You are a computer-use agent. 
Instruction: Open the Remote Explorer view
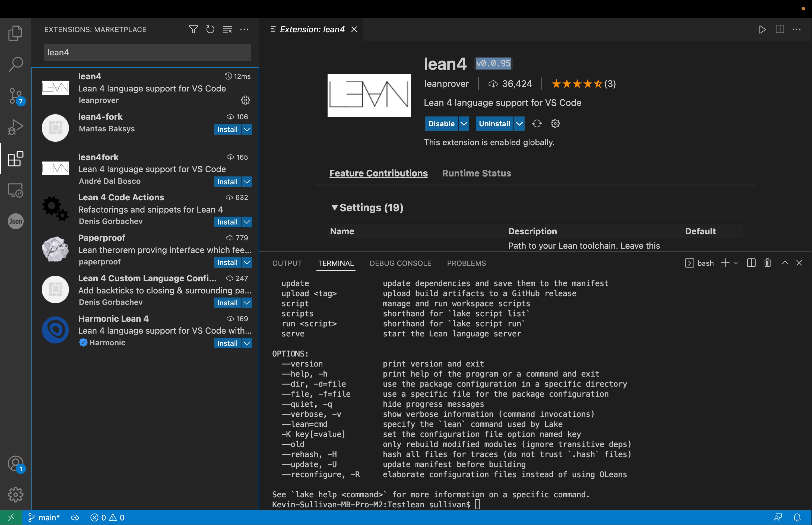15,190
